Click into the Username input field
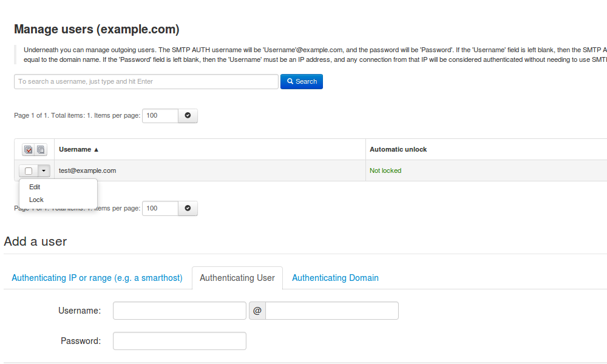 (179, 311)
